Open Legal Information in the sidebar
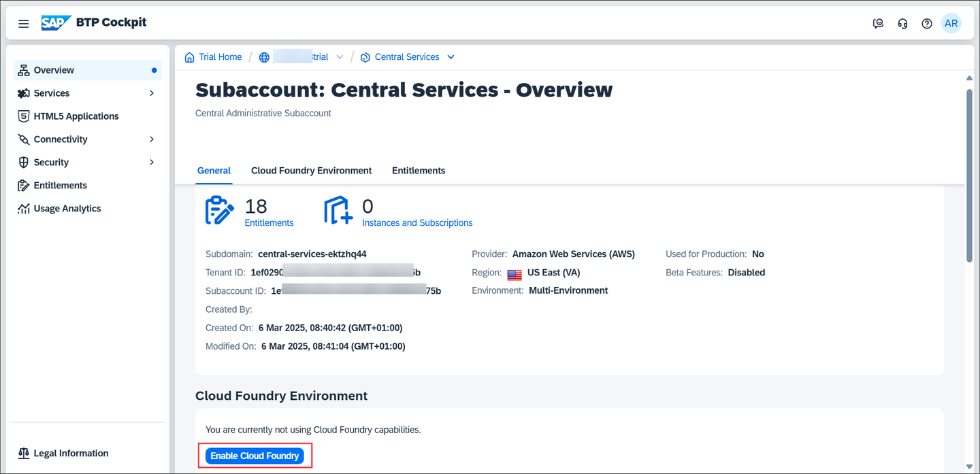Viewport: 980px width, 474px height. [88, 454]
